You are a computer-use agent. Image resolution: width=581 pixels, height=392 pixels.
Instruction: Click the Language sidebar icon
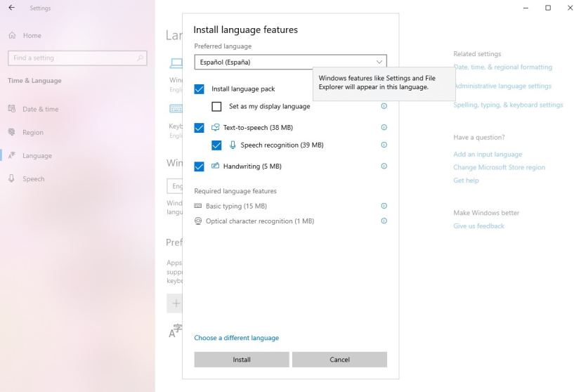12,155
